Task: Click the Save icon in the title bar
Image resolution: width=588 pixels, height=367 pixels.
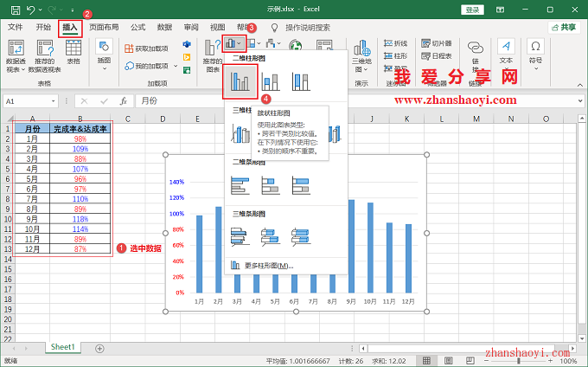Action: [x=16, y=10]
